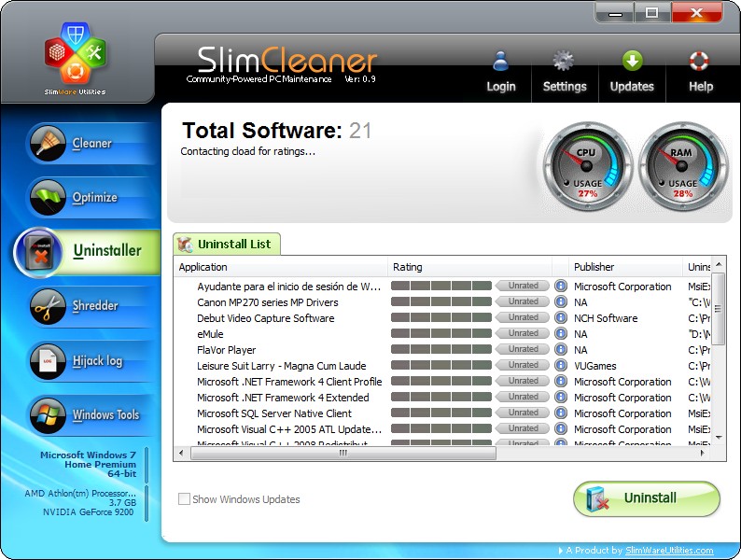Viewport: 741px width, 560px height.
Task: Select Ayudante para el inicio de sesión row
Action: 288,287
